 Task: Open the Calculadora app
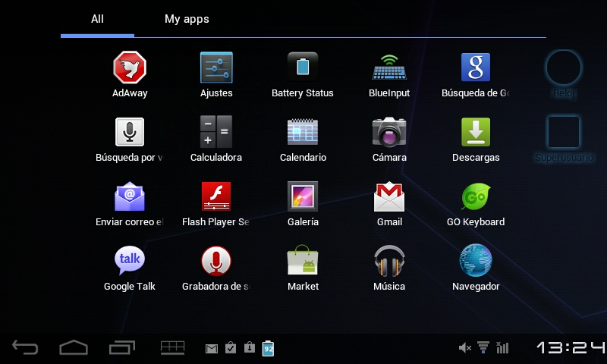(216, 140)
